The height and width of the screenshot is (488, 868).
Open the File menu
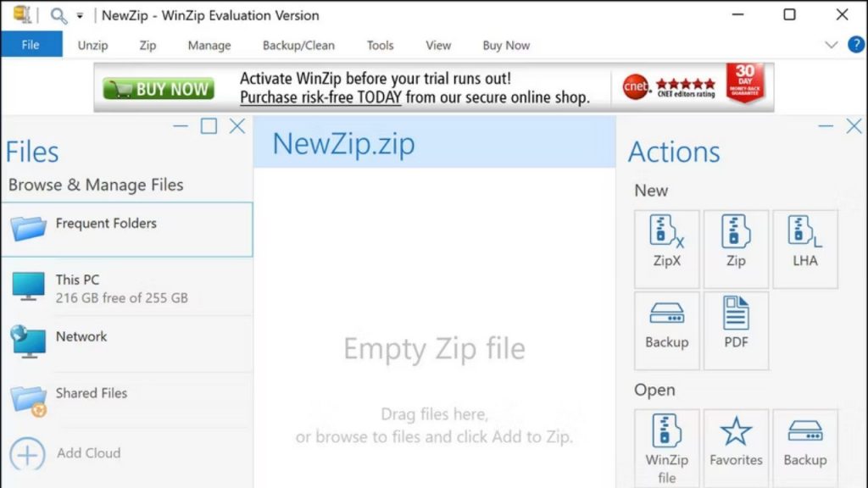[31, 45]
